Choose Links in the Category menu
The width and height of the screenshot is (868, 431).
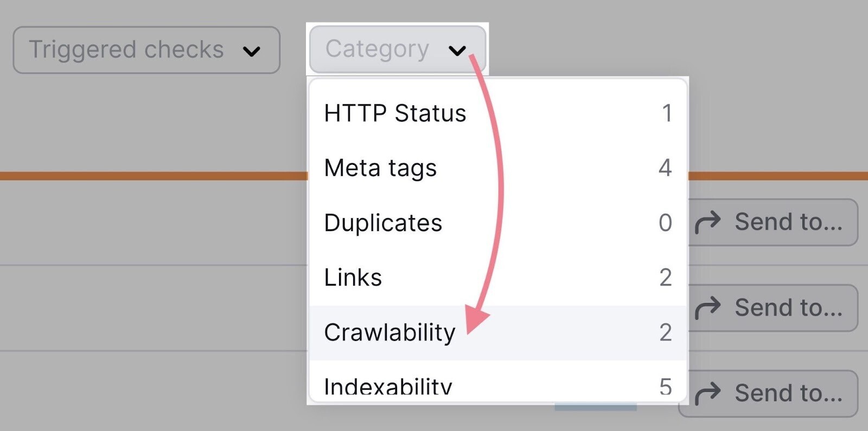(x=353, y=277)
